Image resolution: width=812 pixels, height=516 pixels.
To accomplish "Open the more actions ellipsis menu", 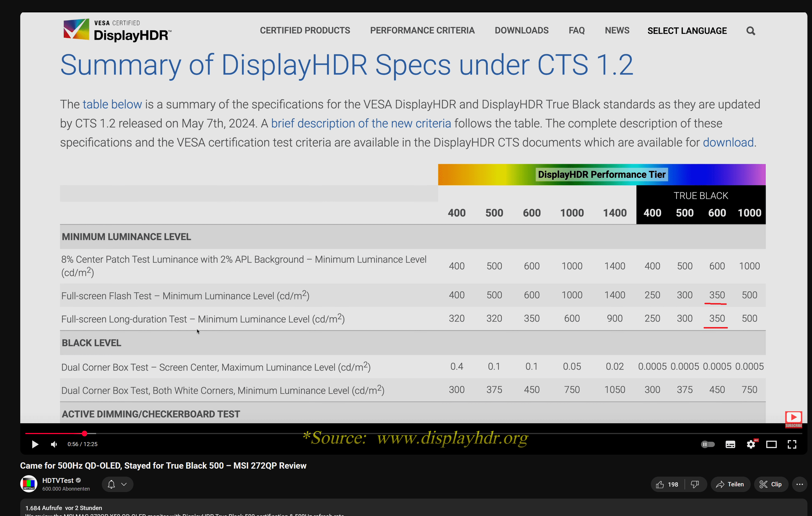I will pyautogui.click(x=799, y=484).
